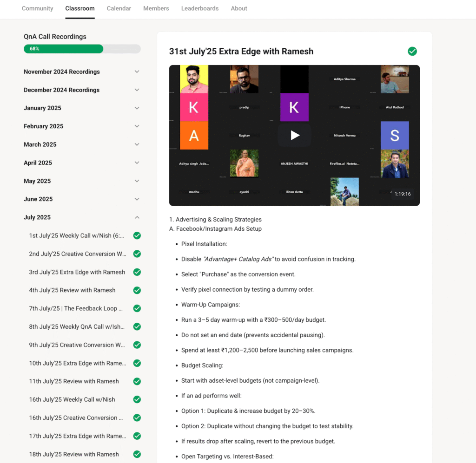Open the Leaderboards tab
The image size is (476, 463).
pyautogui.click(x=200, y=8)
